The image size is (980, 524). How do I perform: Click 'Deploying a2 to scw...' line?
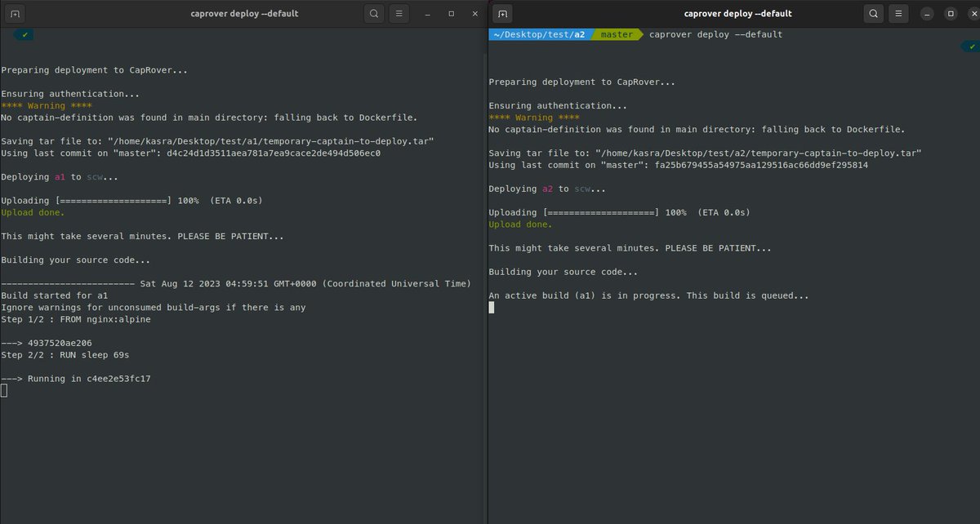click(547, 189)
